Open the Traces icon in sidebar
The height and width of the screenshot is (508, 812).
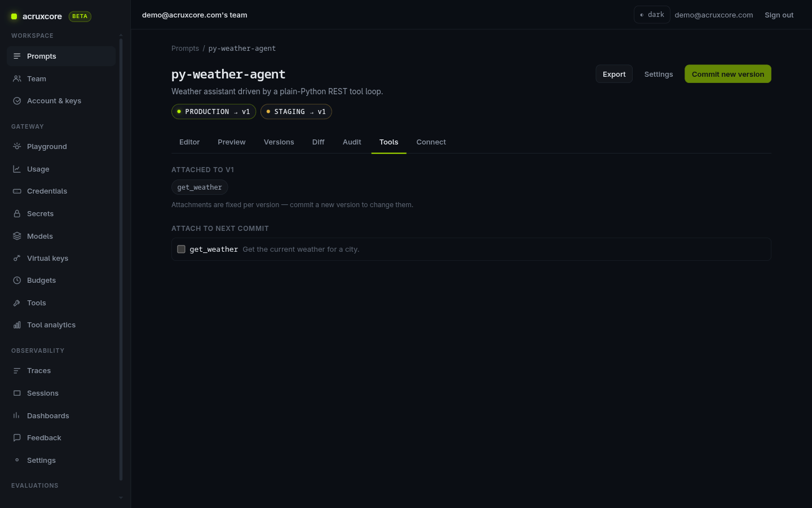[17, 370]
